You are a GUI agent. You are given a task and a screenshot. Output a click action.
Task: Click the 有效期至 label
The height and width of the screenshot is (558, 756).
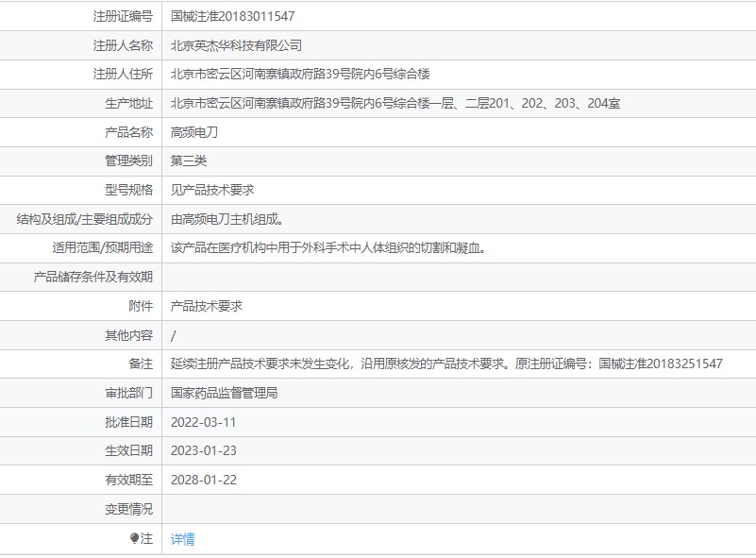[128, 480]
